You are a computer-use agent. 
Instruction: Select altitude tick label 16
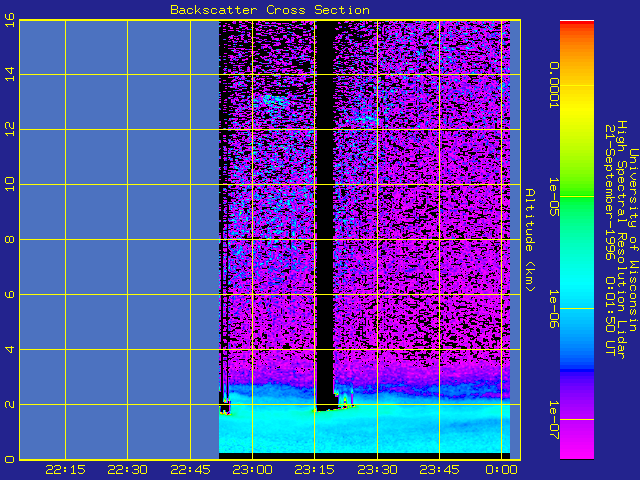pyautogui.click(x=10, y=20)
